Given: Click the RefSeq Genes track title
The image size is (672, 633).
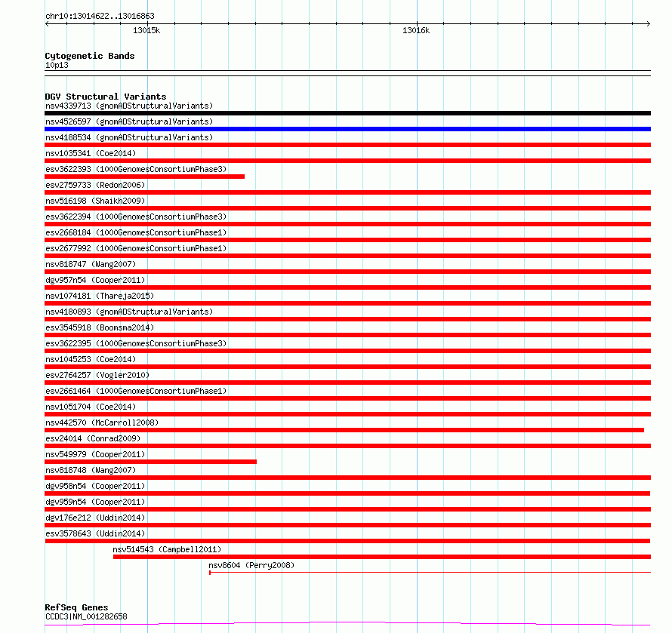Looking at the screenshot, I should [76, 608].
